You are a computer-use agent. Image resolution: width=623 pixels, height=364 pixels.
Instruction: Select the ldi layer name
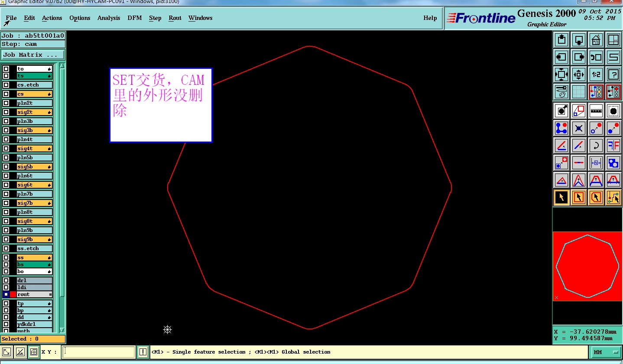click(34, 287)
